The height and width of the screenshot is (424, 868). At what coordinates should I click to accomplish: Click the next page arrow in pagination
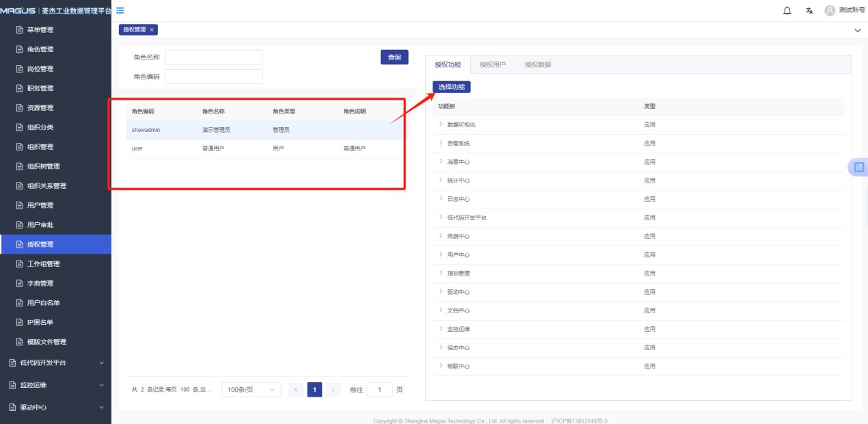click(x=333, y=390)
